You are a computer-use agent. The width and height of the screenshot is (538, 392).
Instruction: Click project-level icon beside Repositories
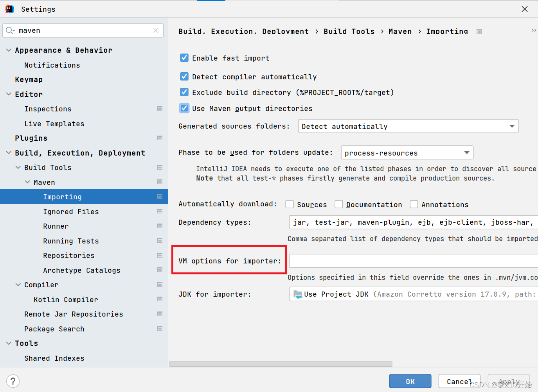(x=160, y=255)
